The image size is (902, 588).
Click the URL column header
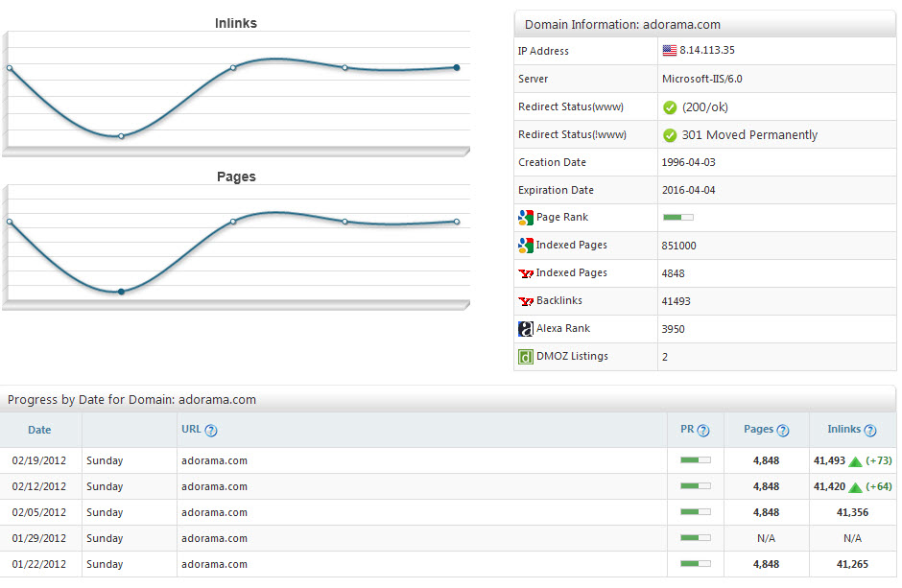tap(191, 430)
